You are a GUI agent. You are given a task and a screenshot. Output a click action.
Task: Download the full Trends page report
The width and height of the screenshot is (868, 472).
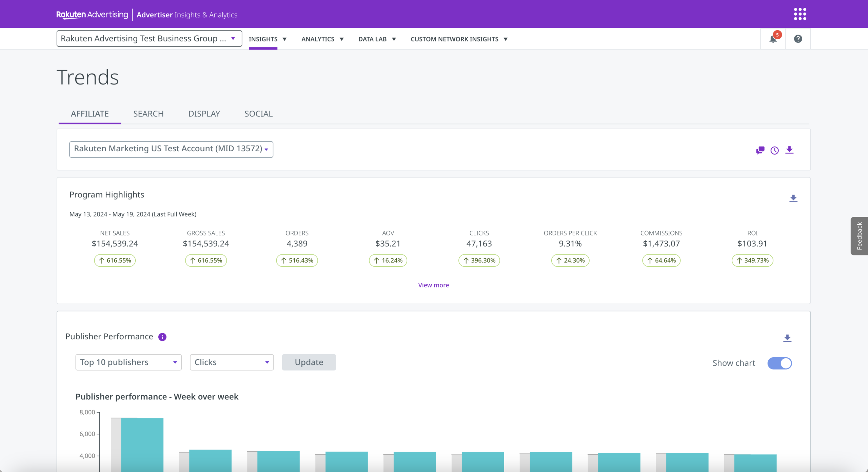[789, 150]
